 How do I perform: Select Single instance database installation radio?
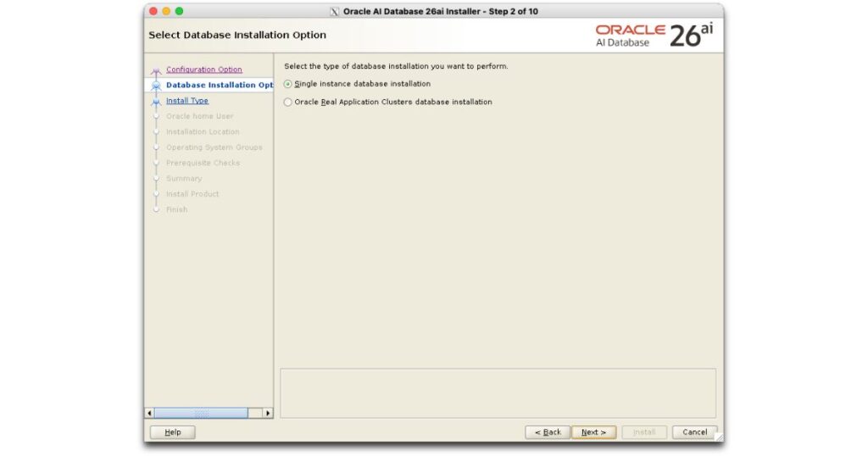(x=287, y=84)
